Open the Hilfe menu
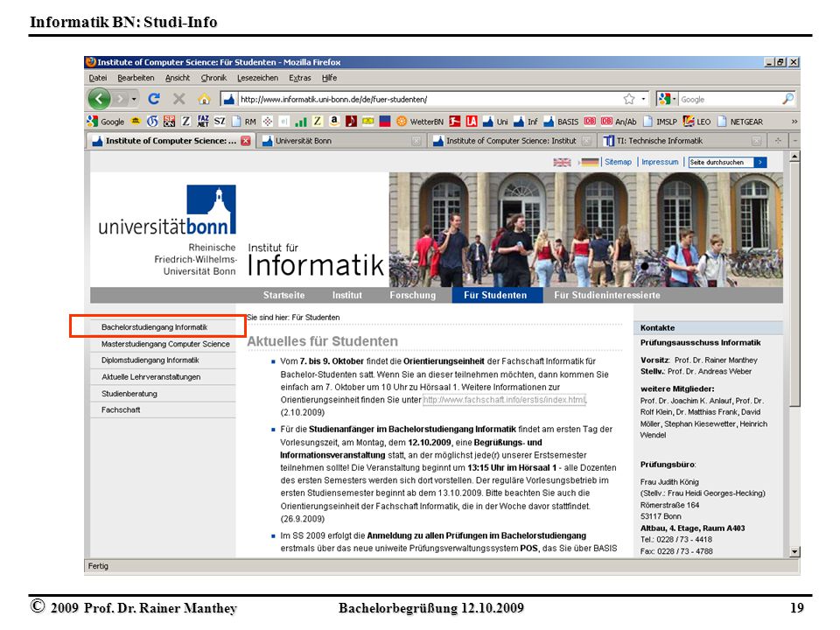This screenshot has width=840, height=630. (x=330, y=78)
